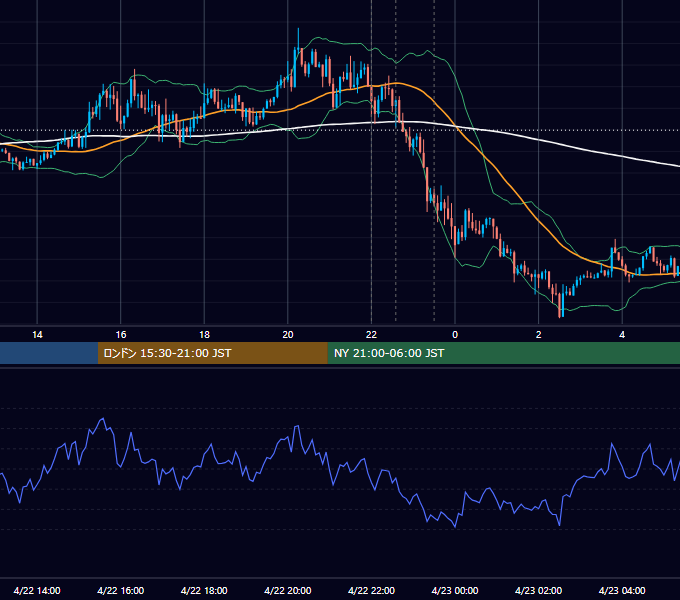Click the 4/23 00:00 label on oscillator axis
This screenshot has height=600, width=680.
pyautogui.click(x=454, y=590)
